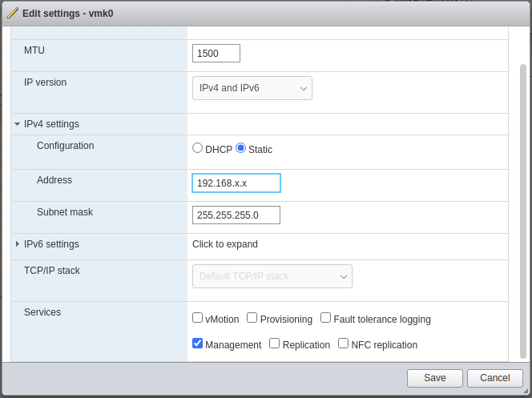Click the Subnet mask field
Viewport: 532px width, 398px height.
click(236, 215)
